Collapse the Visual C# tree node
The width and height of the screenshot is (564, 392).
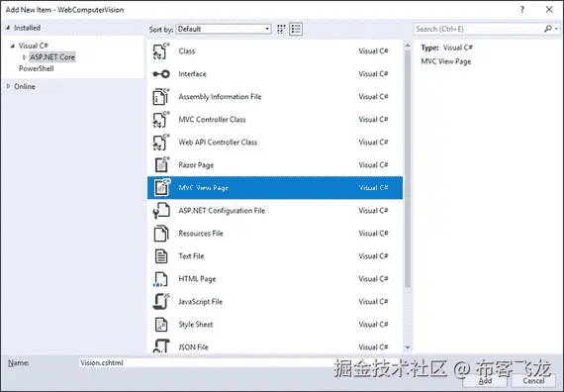(13, 46)
